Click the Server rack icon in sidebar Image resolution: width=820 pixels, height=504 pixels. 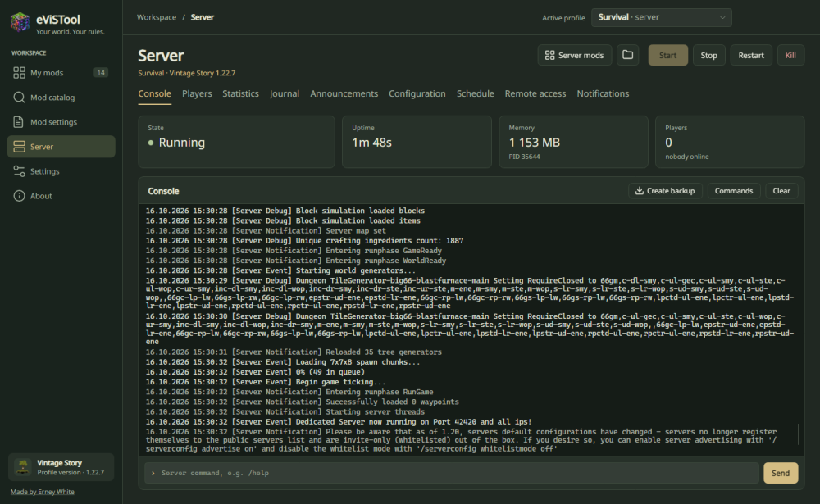coord(19,147)
